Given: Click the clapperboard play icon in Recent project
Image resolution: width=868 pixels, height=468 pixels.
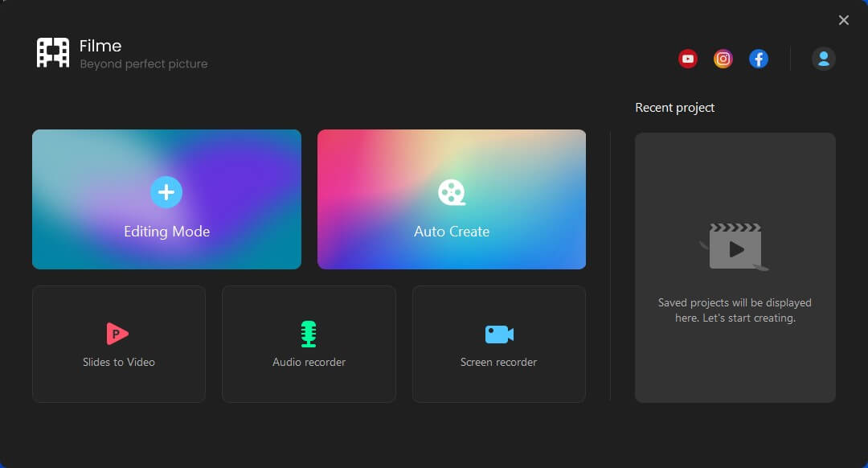Looking at the screenshot, I should (x=735, y=245).
